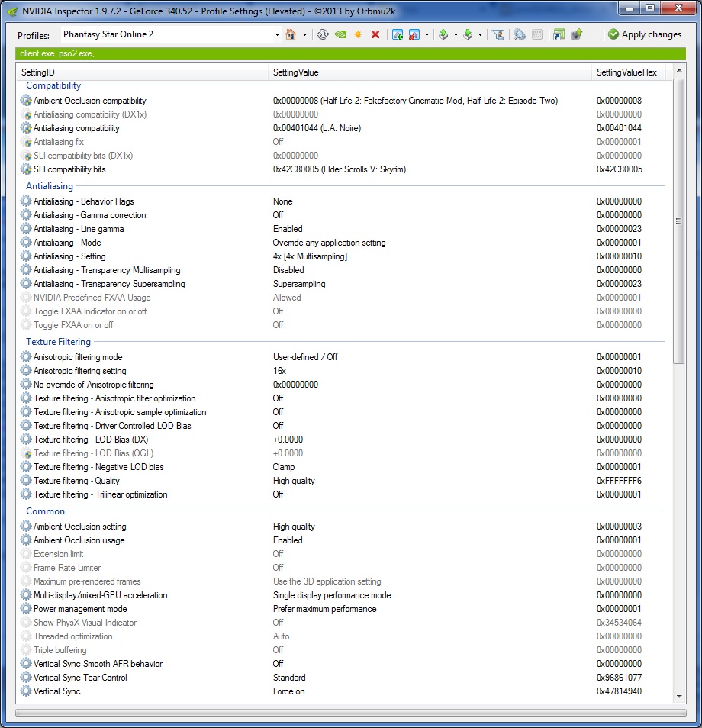Viewport: 702px width, 728px height.
Task: Click gear icon beside Power management mode
Action: [26, 609]
